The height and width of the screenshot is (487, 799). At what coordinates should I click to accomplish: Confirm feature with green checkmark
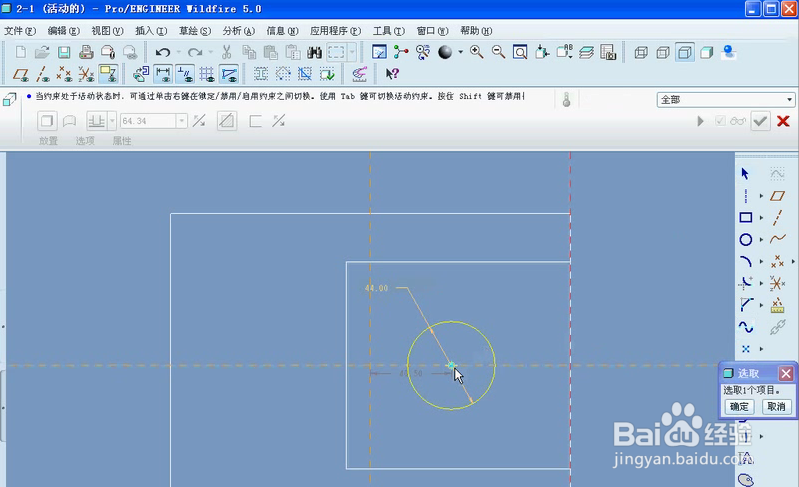point(760,121)
